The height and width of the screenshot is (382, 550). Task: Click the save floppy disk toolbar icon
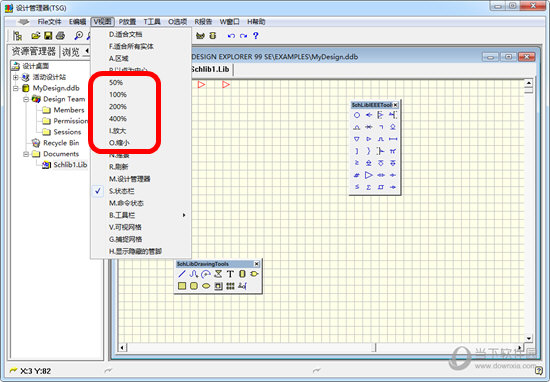coord(48,35)
